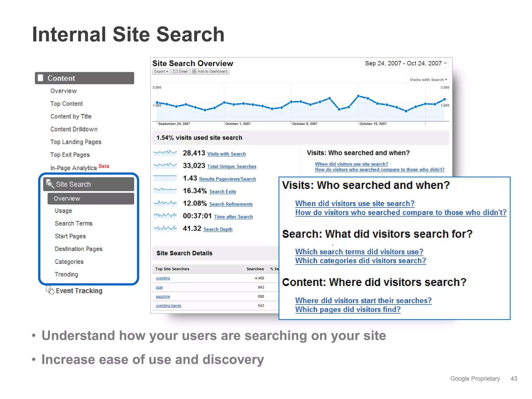Open Event Tracking section
This screenshot has width=532, height=399.
click(79, 291)
